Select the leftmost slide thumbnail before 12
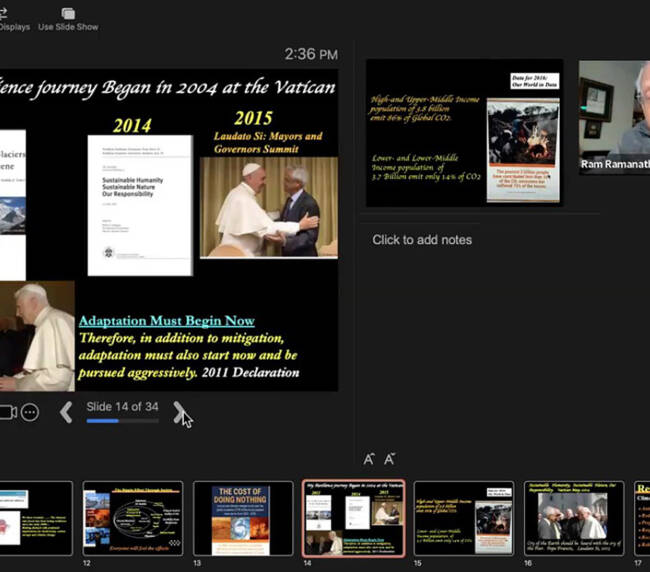This screenshot has height=572, width=650. point(36,518)
